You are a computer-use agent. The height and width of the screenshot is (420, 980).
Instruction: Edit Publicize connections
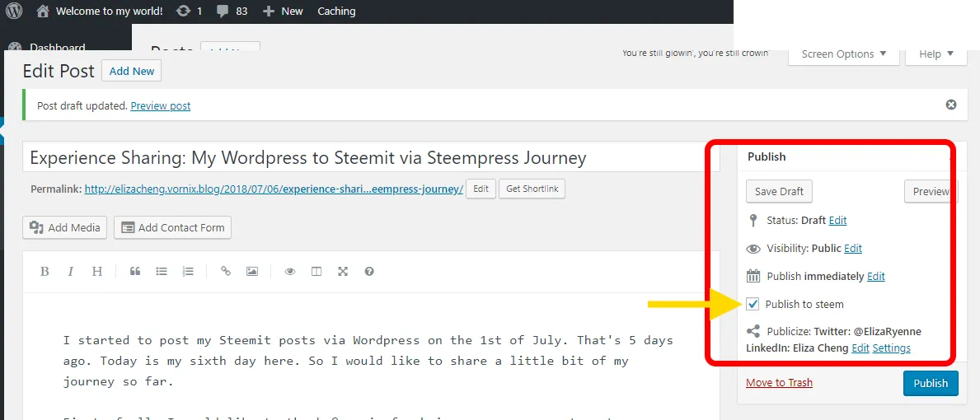point(860,348)
